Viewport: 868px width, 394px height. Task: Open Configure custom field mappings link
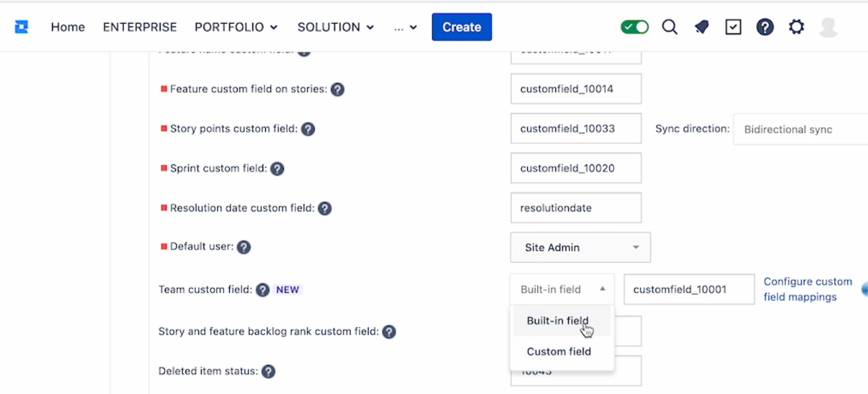tap(808, 289)
